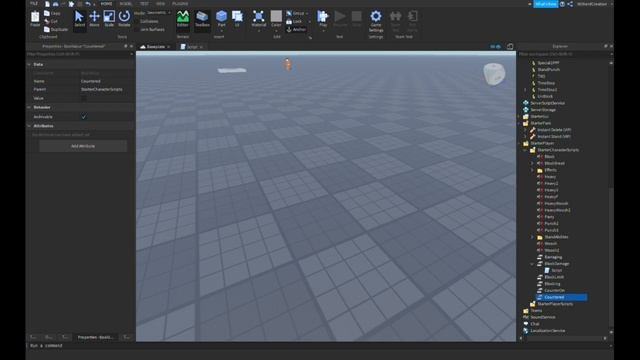Select SoundService in Explorer

tap(542, 317)
